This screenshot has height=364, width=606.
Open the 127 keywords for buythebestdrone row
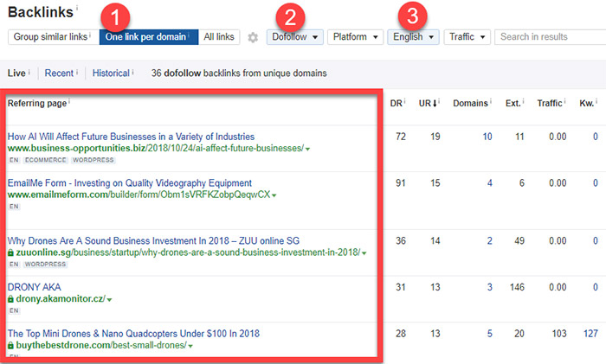[x=590, y=334]
